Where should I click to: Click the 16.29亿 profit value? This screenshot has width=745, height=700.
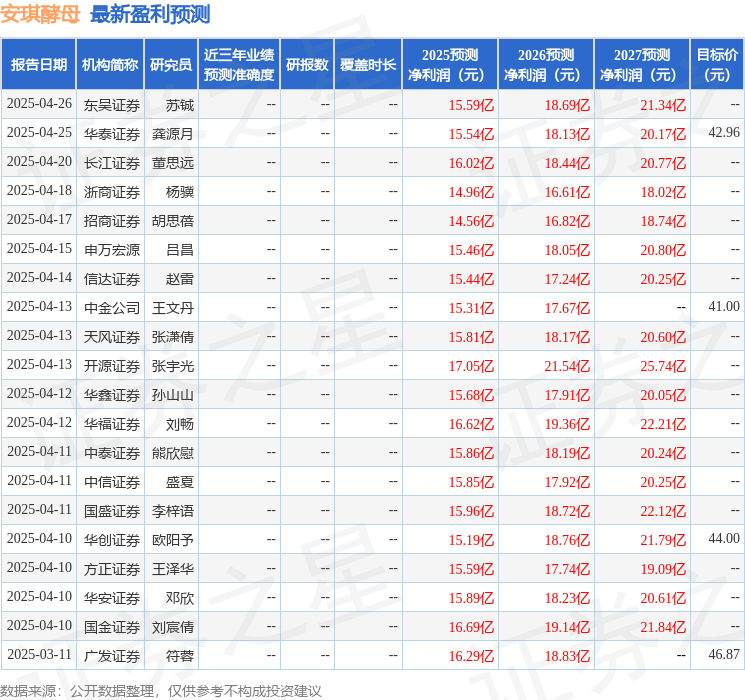coord(471,656)
